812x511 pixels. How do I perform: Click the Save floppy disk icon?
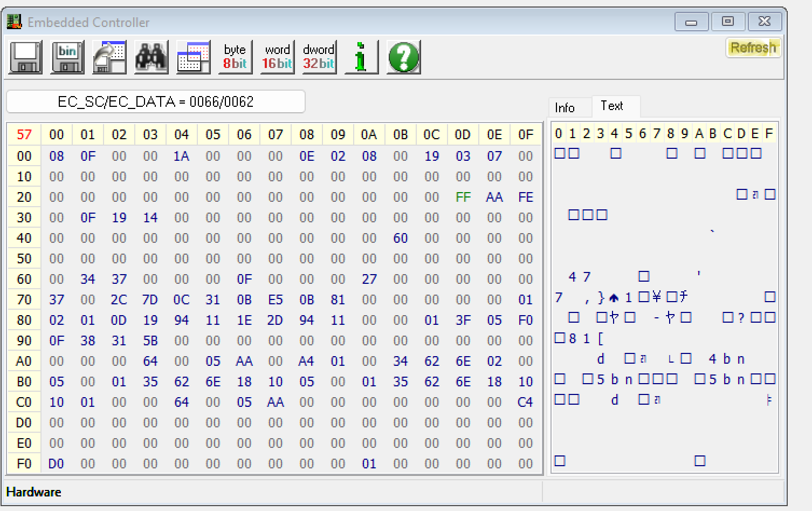(x=25, y=57)
